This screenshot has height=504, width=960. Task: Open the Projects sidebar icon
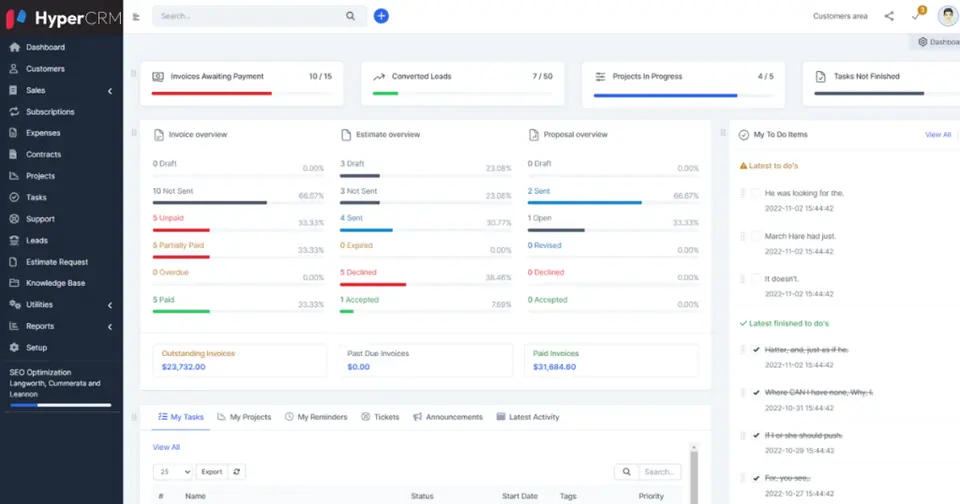pyautogui.click(x=14, y=176)
